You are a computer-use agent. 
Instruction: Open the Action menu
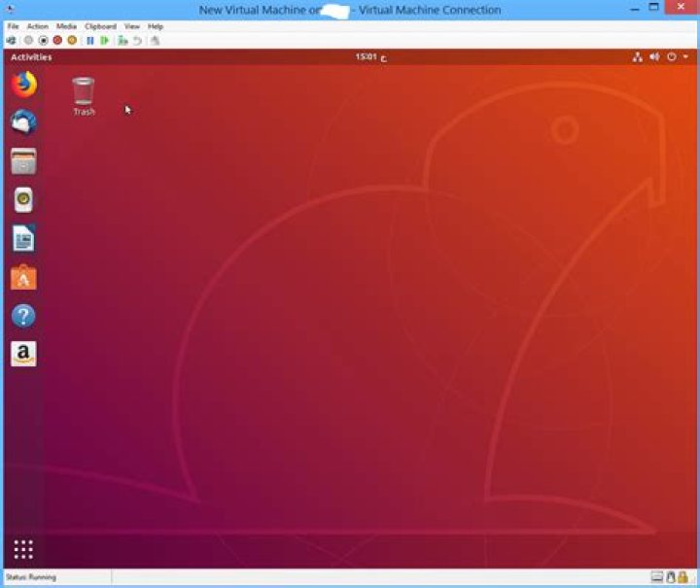coord(38,26)
